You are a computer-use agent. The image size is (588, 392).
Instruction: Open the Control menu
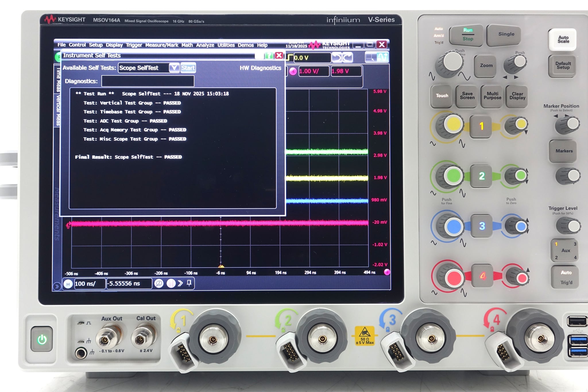click(x=77, y=45)
